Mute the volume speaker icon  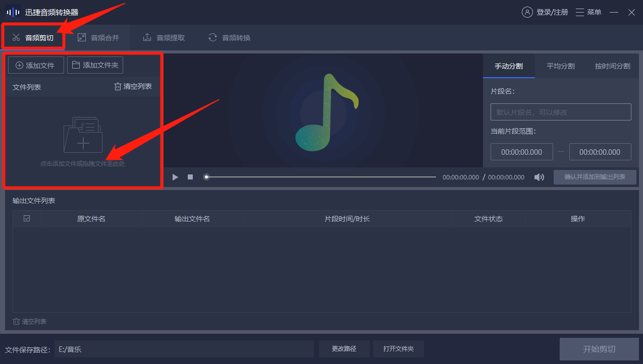click(x=539, y=177)
